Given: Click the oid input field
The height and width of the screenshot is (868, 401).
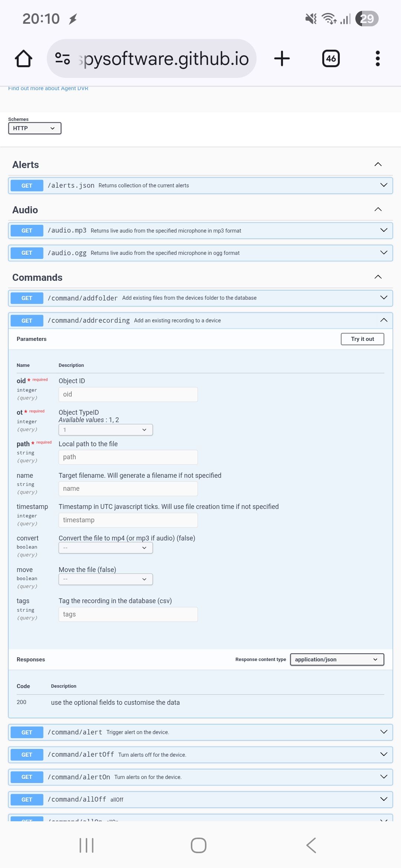Looking at the screenshot, I should pyautogui.click(x=128, y=394).
